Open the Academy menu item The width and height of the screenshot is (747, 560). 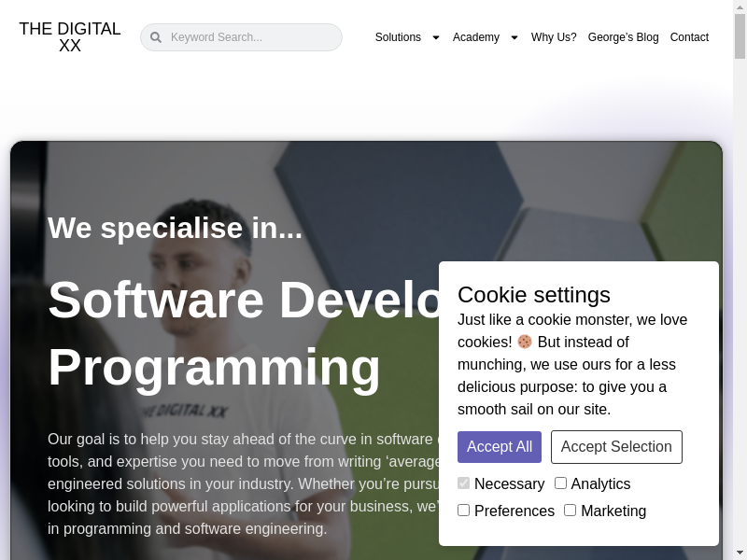[476, 37]
